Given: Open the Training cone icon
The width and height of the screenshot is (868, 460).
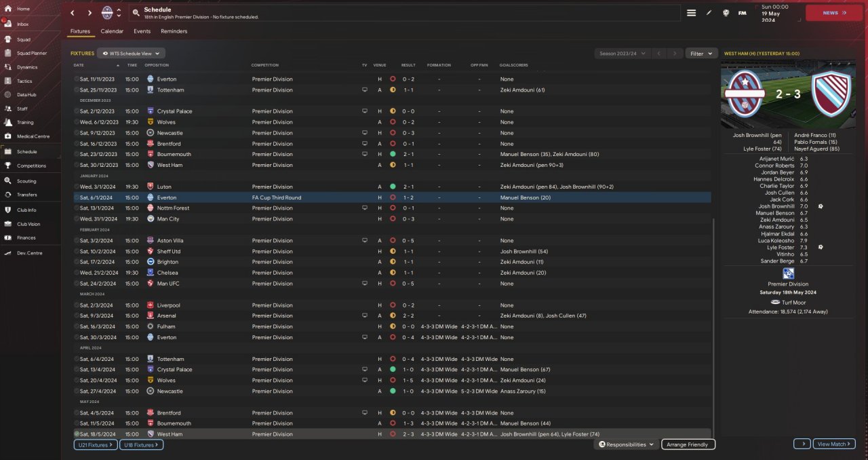Looking at the screenshot, I should coord(8,122).
